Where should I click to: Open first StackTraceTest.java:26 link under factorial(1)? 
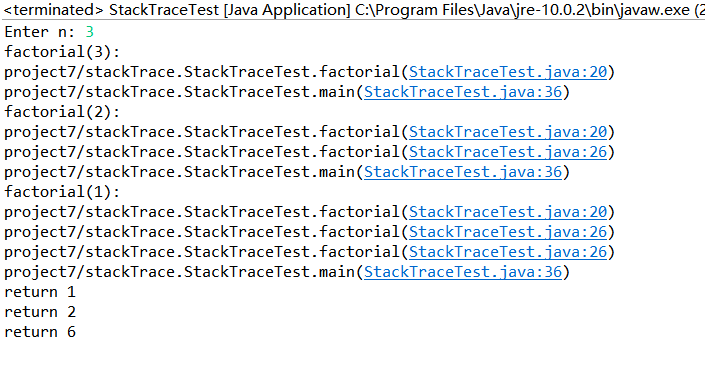coord(508,232)
